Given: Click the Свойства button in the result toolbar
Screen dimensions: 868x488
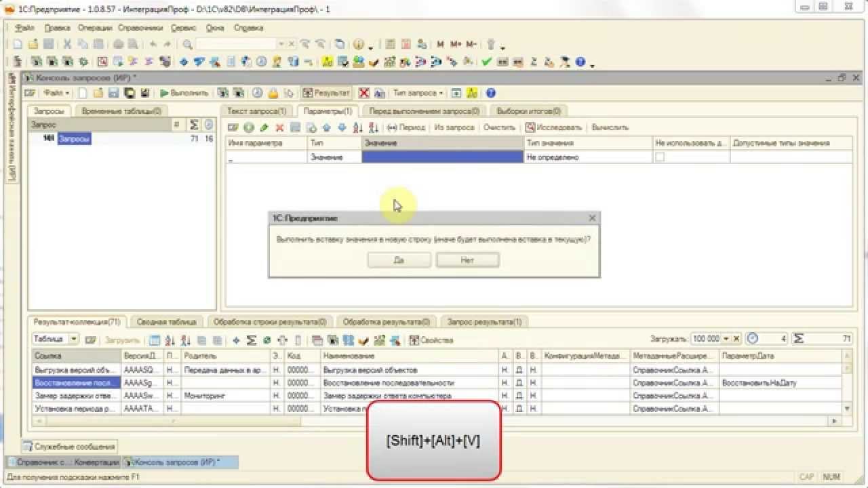Looking at the screenshot, I should [x=431, y=340].
